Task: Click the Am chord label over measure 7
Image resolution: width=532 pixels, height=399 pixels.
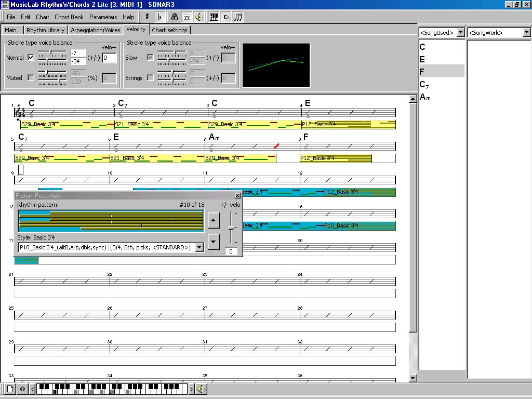Action: 215,137
